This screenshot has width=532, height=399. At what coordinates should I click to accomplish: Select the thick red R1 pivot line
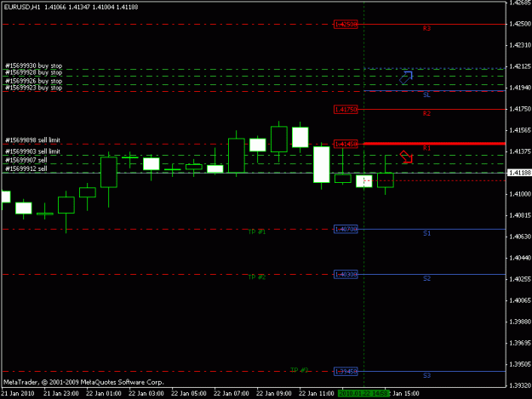[x=435, y=144]
